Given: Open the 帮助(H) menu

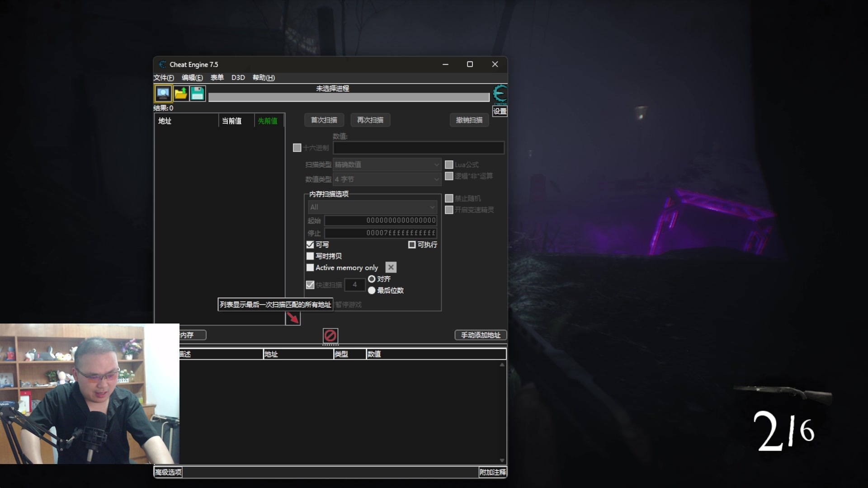Looking at the screenshot, I should point(264,78).
